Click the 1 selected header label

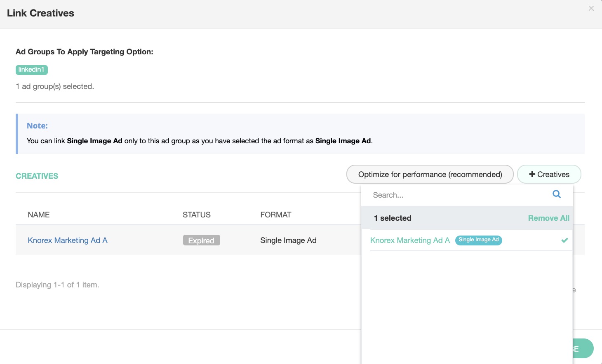point(393,218)
